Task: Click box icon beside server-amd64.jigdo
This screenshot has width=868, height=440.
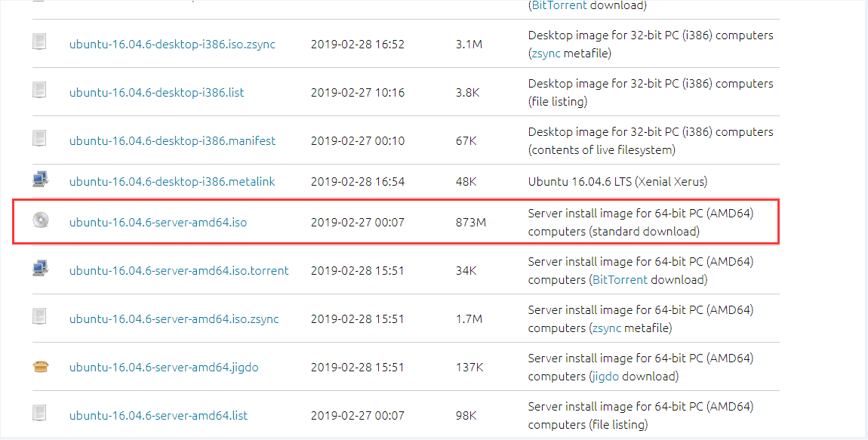Action: pyautogui.click(x=41, y=366)
